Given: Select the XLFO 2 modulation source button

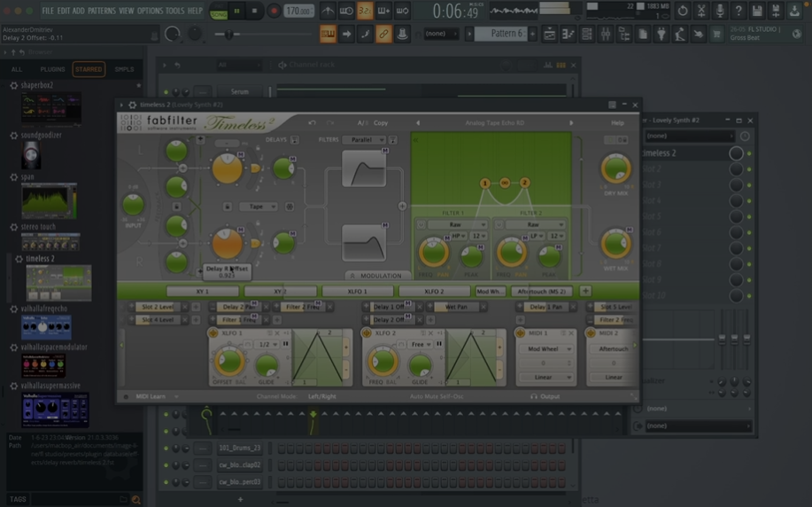Looking at the screenshot, I should [434, 292].
